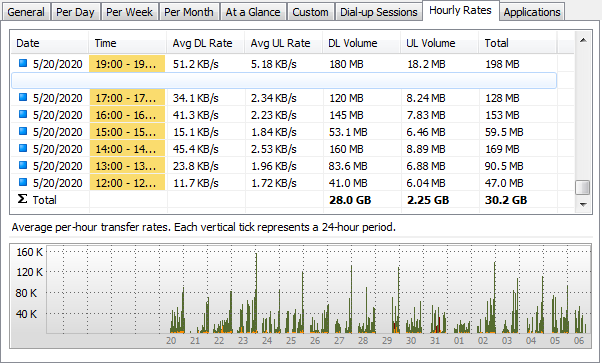Switch to the Custom tab
Viewport: 602px width, 364px height.
click(310, 12)
